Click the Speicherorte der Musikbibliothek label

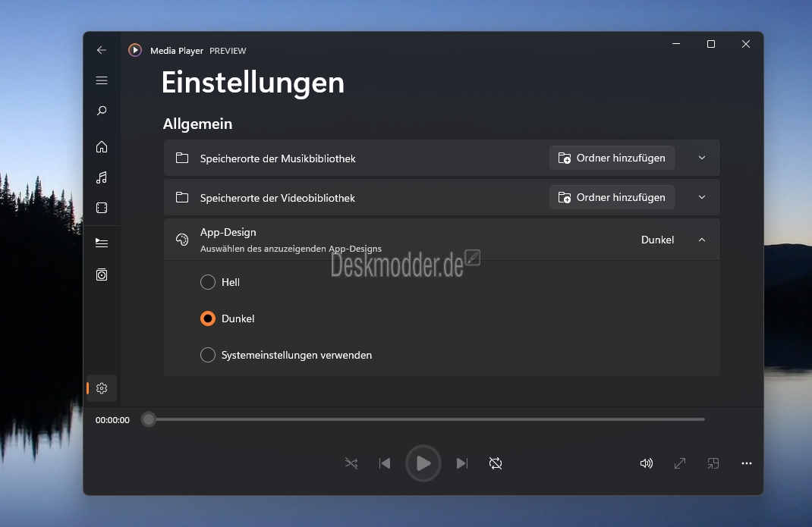pos(278,158)
